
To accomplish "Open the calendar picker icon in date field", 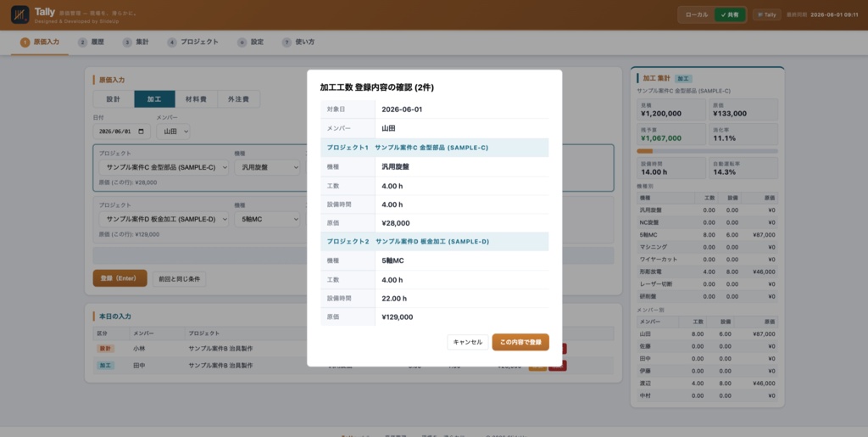I will 142,132.
